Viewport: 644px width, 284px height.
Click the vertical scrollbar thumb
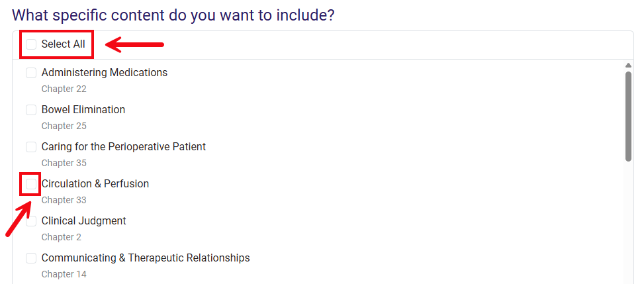[628, 116]
